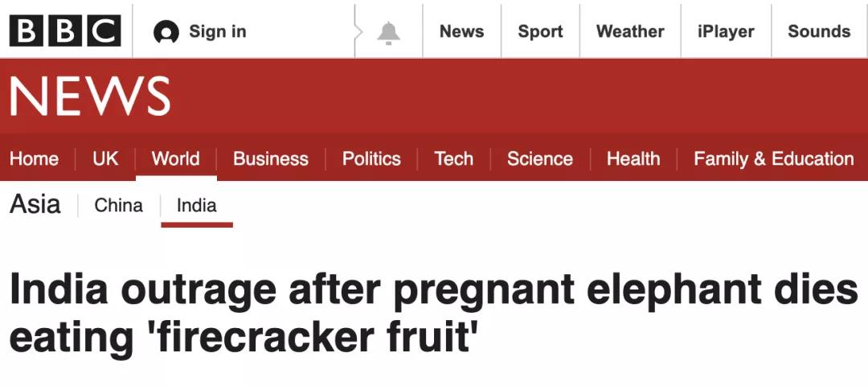Open the News top navigation link
868x386 pixels.
tap(461, 31)
